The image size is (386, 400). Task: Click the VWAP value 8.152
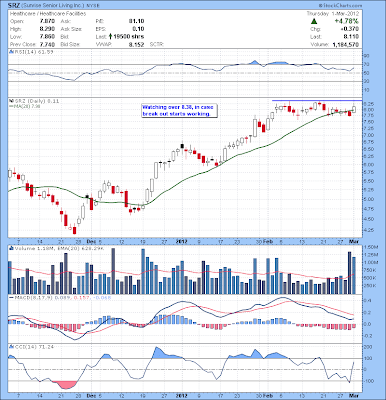137,44
